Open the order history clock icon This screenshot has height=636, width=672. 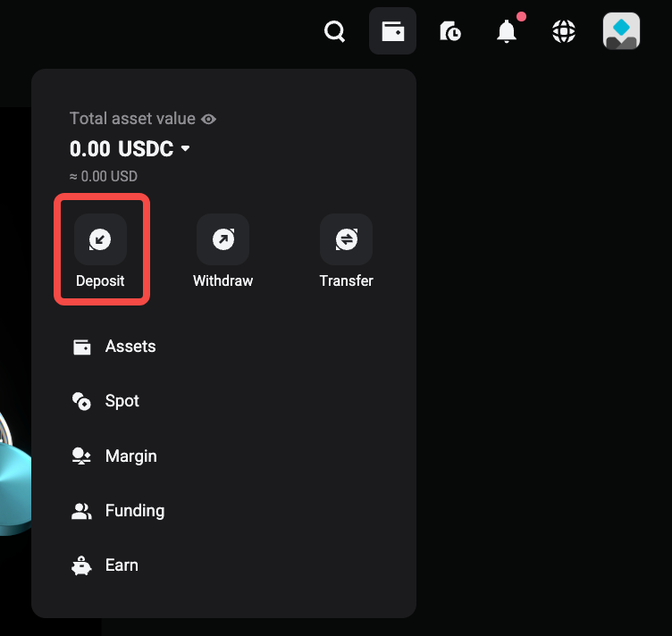point(450,31)
